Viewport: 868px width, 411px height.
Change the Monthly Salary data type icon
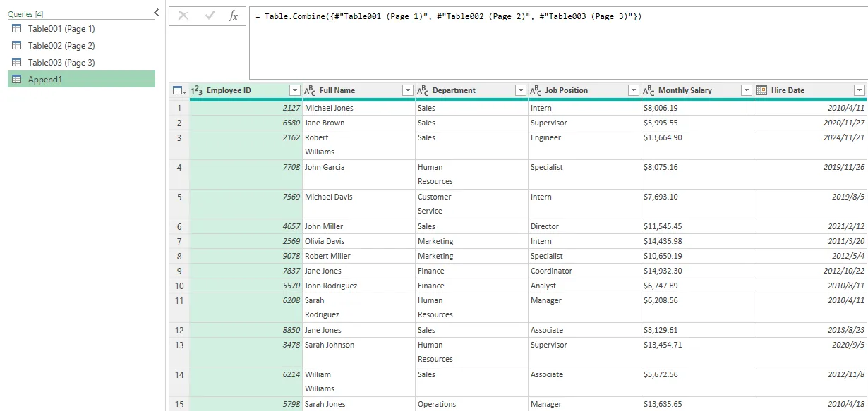[649, 90]
